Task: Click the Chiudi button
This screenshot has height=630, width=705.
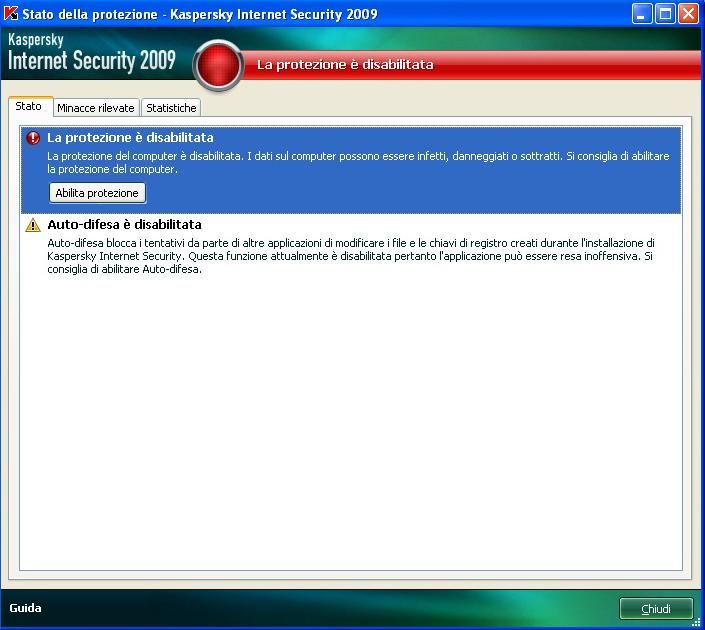Action: [x=656, y=608]
